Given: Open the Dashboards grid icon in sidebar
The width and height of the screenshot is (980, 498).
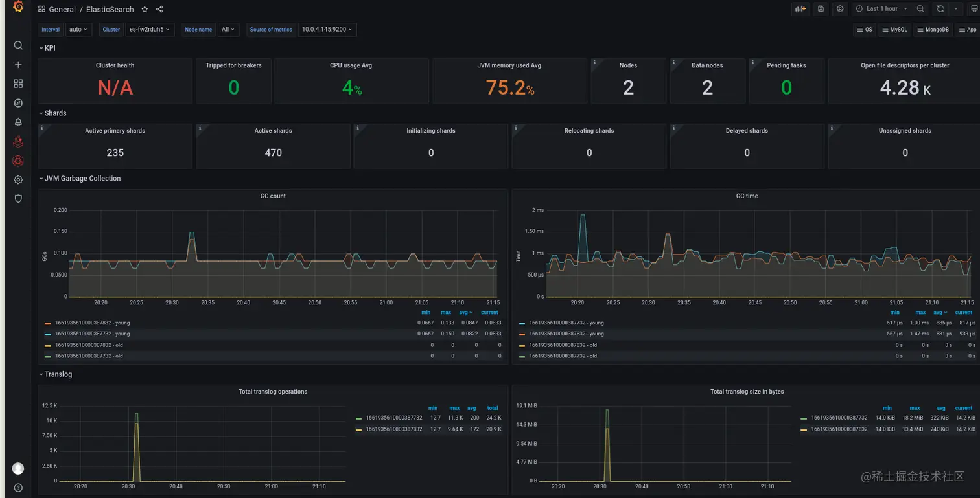Looking at the screenshot, I should [18, 84].
